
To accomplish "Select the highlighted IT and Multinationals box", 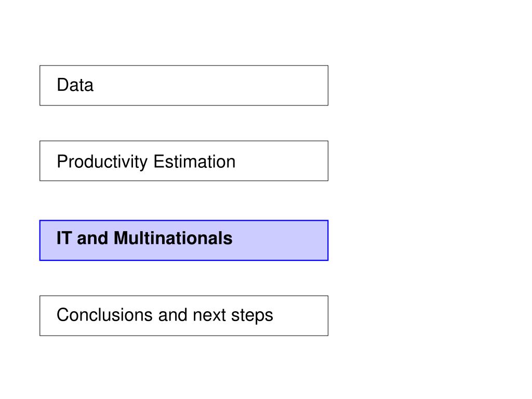I will coord(184,240).
